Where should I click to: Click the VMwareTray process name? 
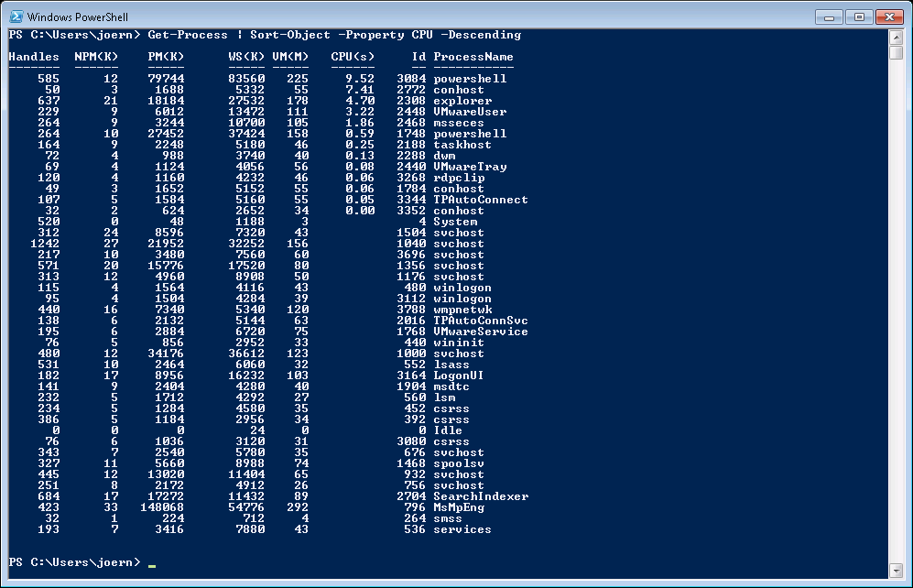pos(470,167)
